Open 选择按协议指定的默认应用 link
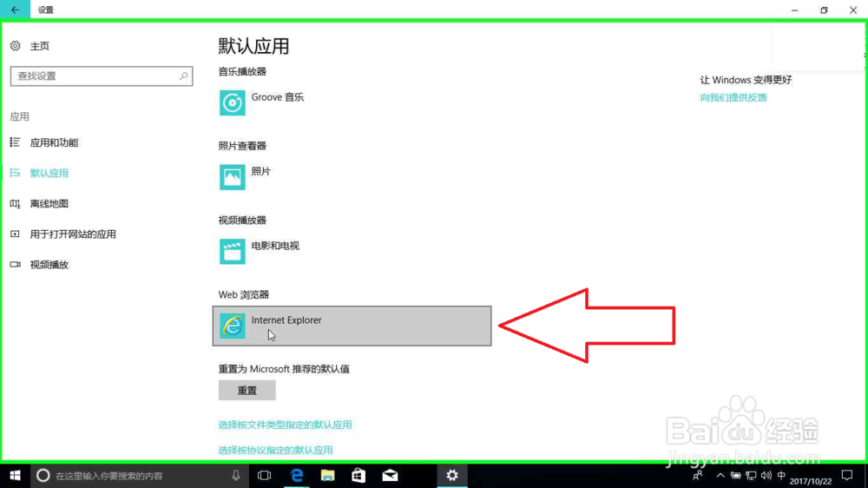Viewport: 868px width, 488px height. pos(275,450)
